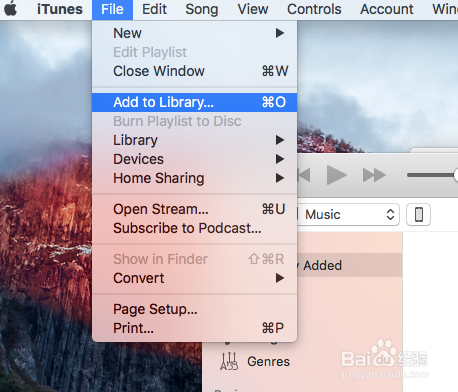Open the Music media type dropdown

pyautogui.click(x=348, y=214)
